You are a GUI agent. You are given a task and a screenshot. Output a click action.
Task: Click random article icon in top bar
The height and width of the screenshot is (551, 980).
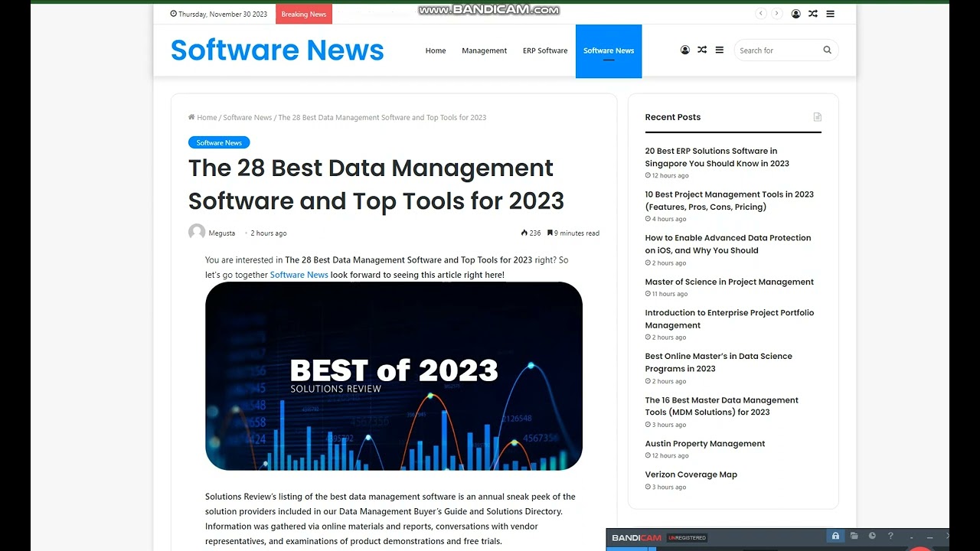[813, 14]
